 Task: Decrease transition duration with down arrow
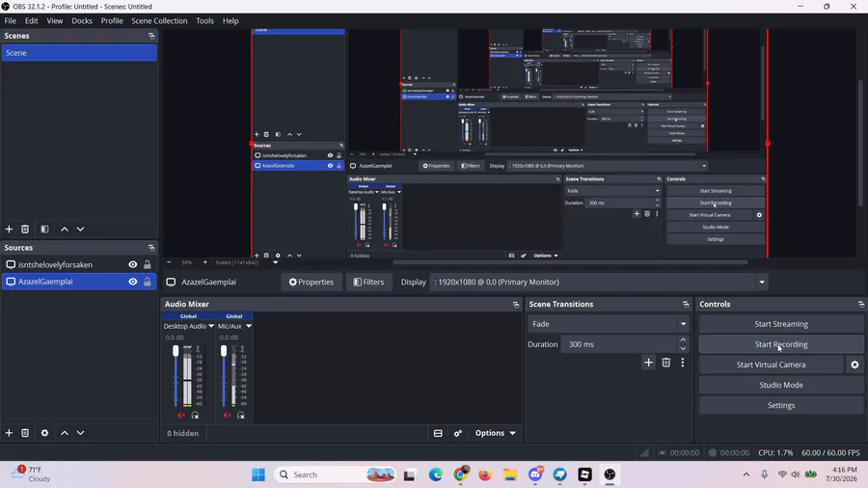[683, 348]
